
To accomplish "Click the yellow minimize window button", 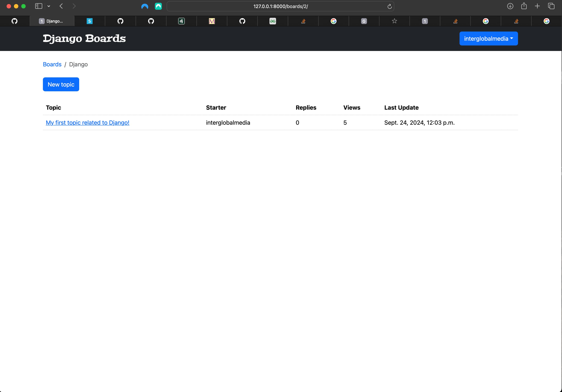I will click(x=16, y=6).
